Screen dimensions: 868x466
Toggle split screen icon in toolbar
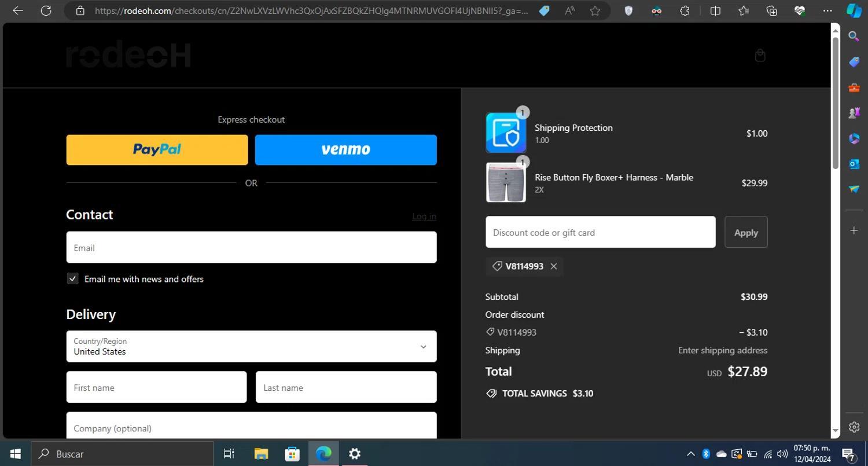point(715,10)
